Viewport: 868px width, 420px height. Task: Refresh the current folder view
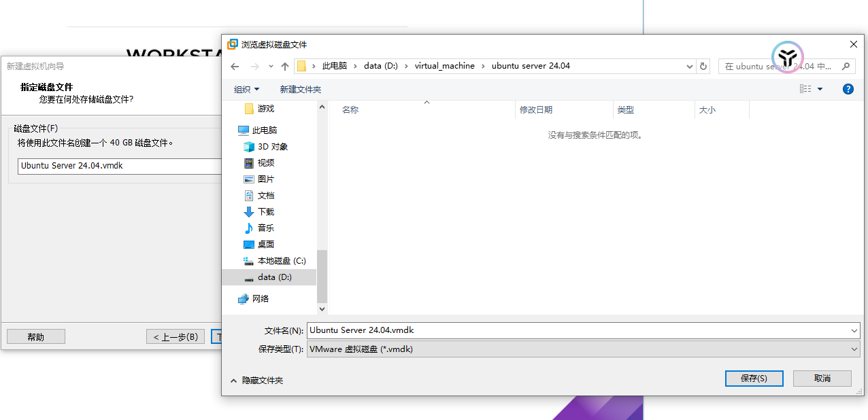pyautogui.click(x=703, y=67)
